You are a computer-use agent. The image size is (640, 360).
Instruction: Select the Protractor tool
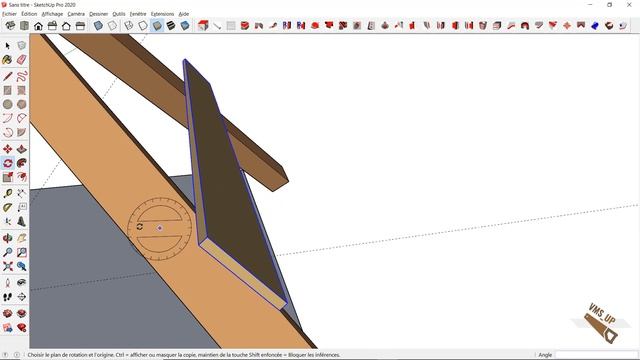point(8,207)
